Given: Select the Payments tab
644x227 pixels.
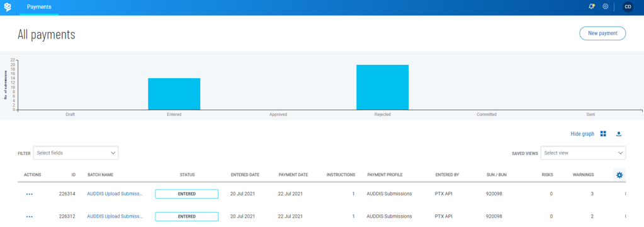Looking at the screenshot, I should pyautogui.click(x=39, y=7).
